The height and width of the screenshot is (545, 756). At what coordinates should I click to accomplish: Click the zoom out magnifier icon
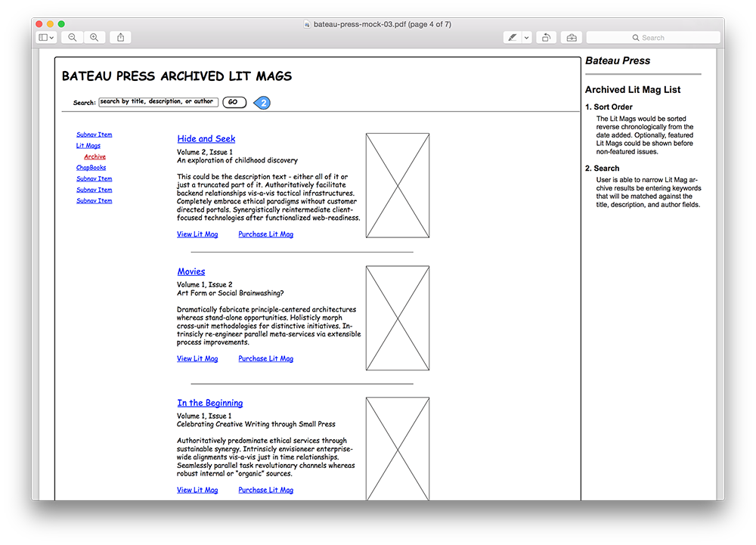[x=73, y=37]
